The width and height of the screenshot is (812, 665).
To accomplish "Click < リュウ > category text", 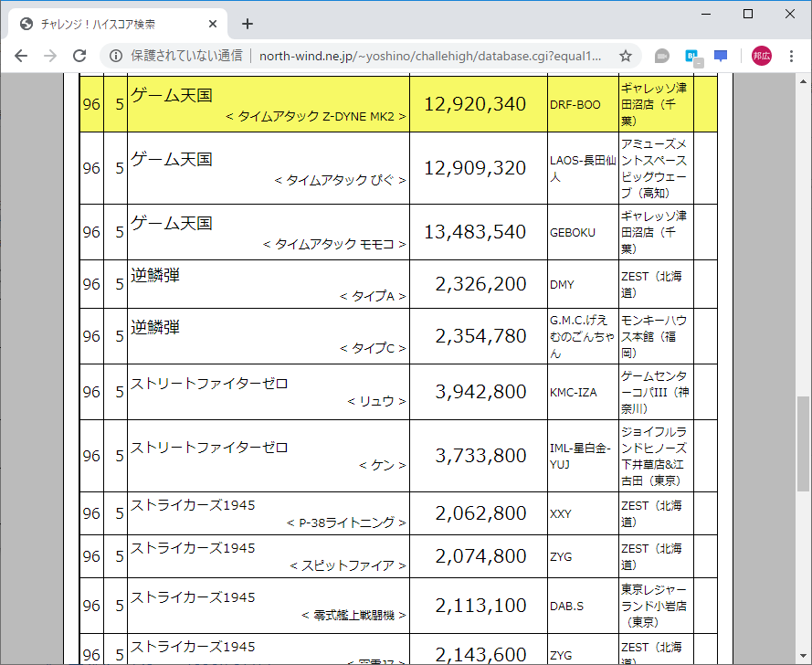I will coord(376,401).
